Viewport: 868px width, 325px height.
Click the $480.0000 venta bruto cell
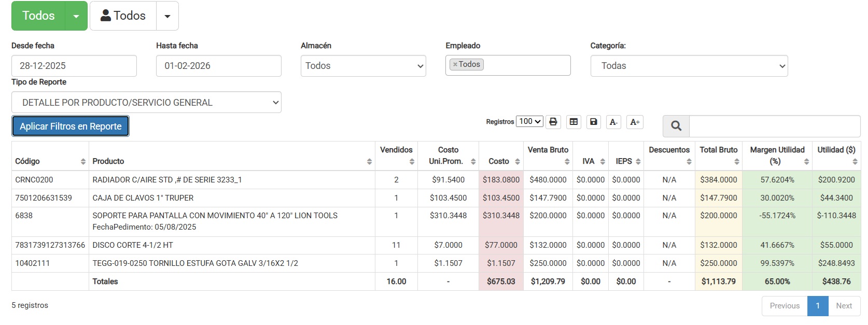[548, 180]
